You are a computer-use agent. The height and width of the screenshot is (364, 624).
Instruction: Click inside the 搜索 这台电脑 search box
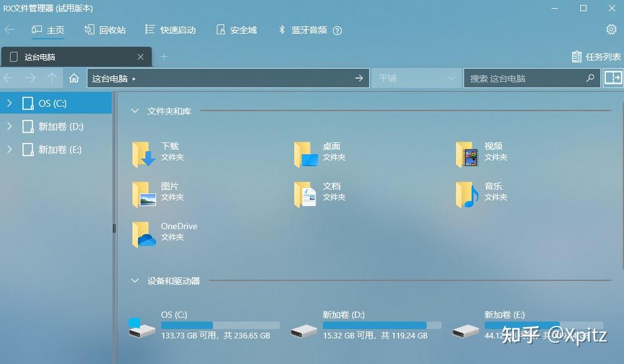pos(528,77)
